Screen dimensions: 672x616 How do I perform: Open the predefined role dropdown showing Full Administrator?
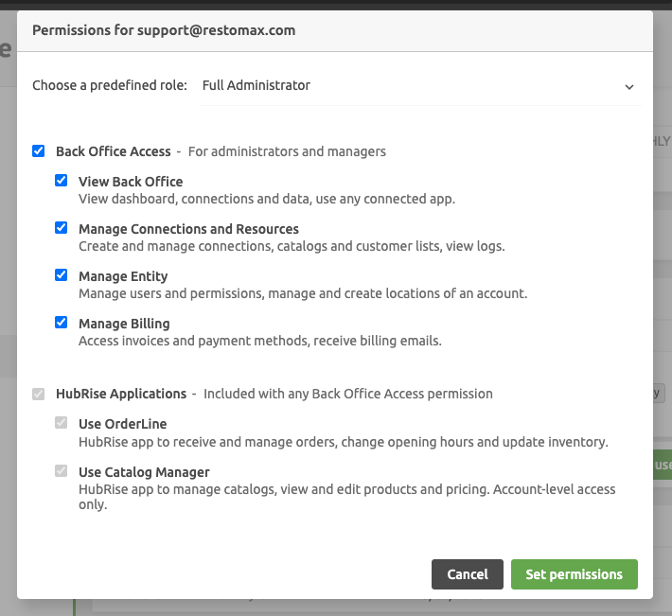(416, 85)
